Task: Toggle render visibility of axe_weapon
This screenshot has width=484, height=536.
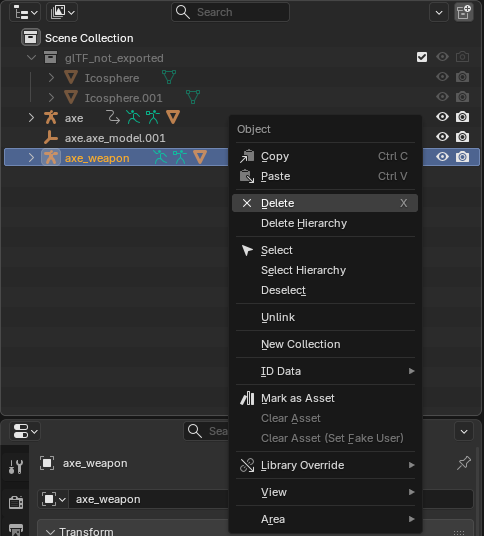Action: pyautogui.click(x=462, y=157)
